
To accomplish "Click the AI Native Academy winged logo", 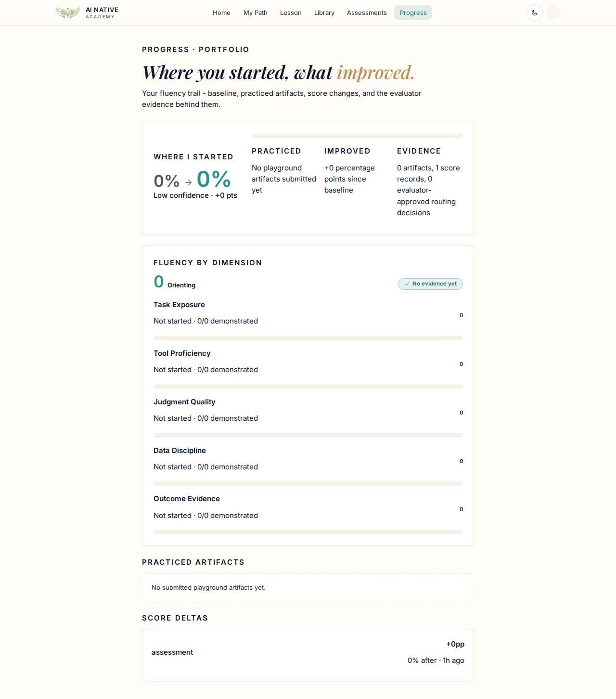I will pyautogui.click(x=67, y=13).
